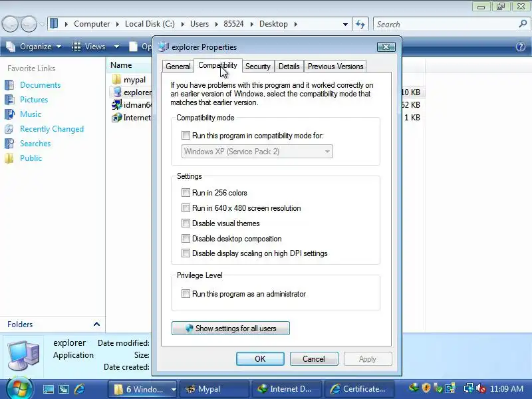This screenshot has width=532, height=399.
Task: Expand the arrow after Computer breadcrumb
Action: [x=118, y=25]
